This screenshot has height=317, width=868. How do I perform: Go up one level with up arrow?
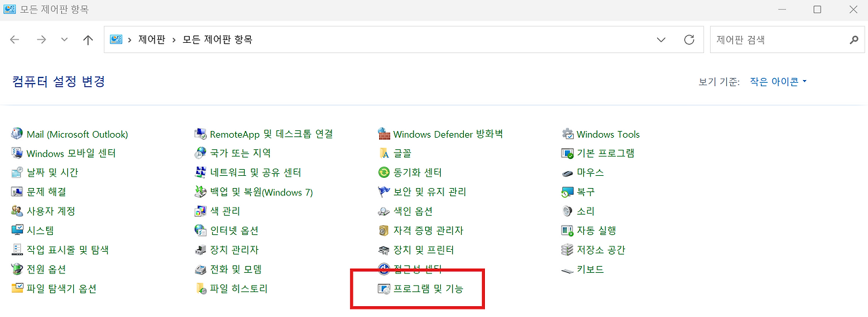pos(87,40)
